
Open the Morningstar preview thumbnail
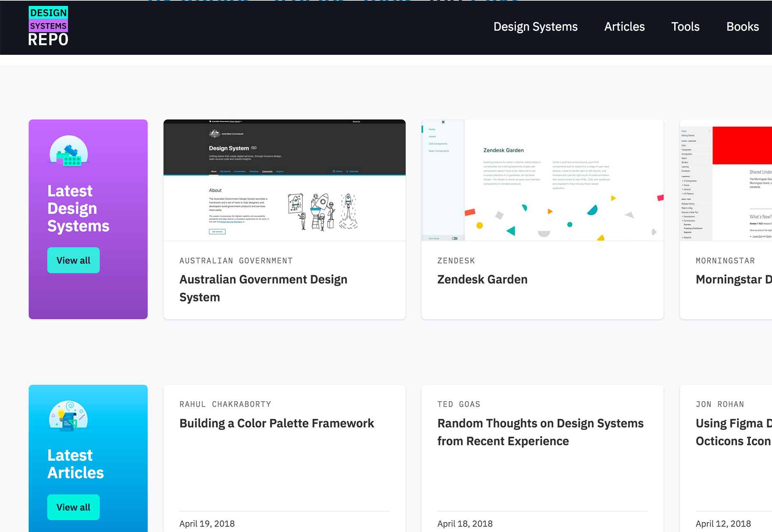(726, 180)
